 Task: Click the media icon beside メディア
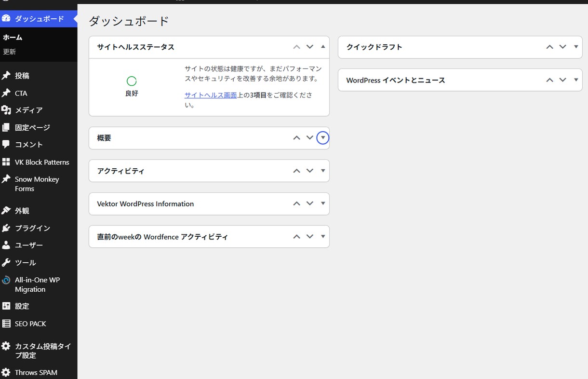point(6,110)
